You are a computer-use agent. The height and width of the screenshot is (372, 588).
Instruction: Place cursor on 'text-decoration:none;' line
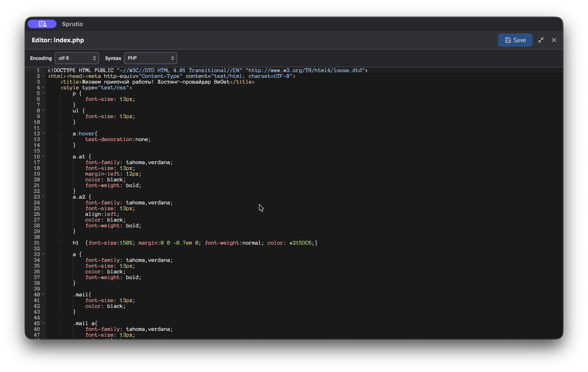point(118,139)
